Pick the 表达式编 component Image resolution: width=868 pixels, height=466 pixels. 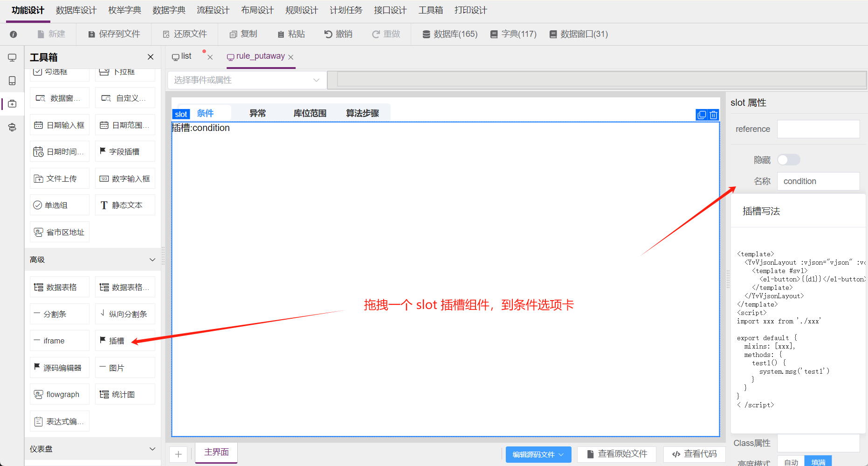60,421
